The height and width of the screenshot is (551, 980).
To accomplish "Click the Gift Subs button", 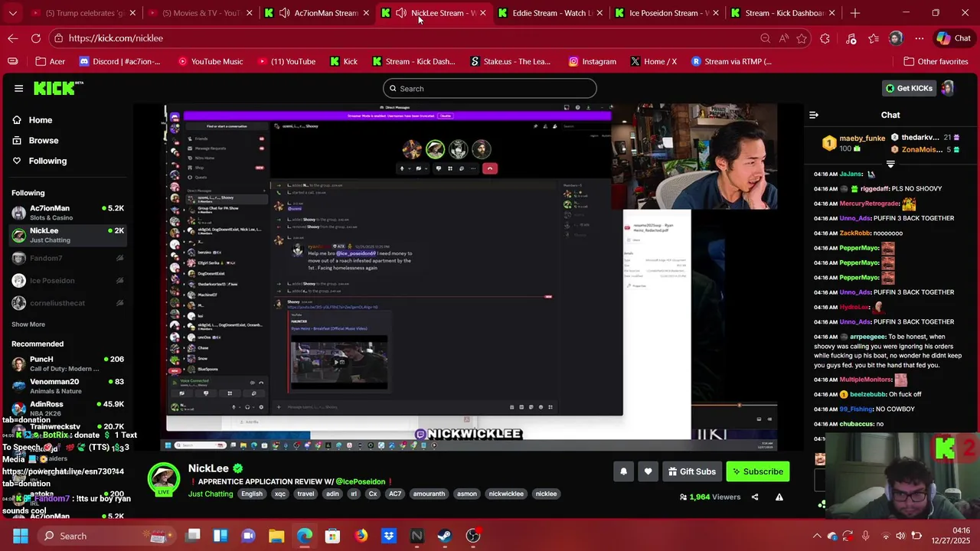I will [x=691, y=471].
